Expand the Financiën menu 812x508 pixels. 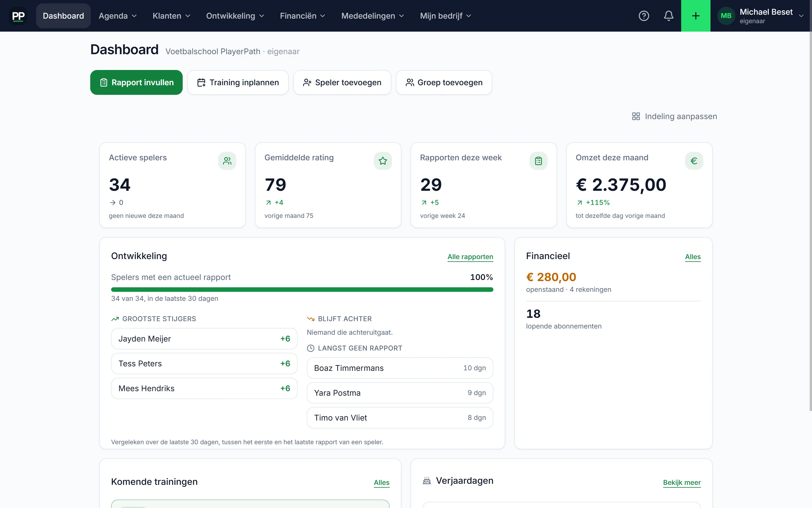[303, 16]
